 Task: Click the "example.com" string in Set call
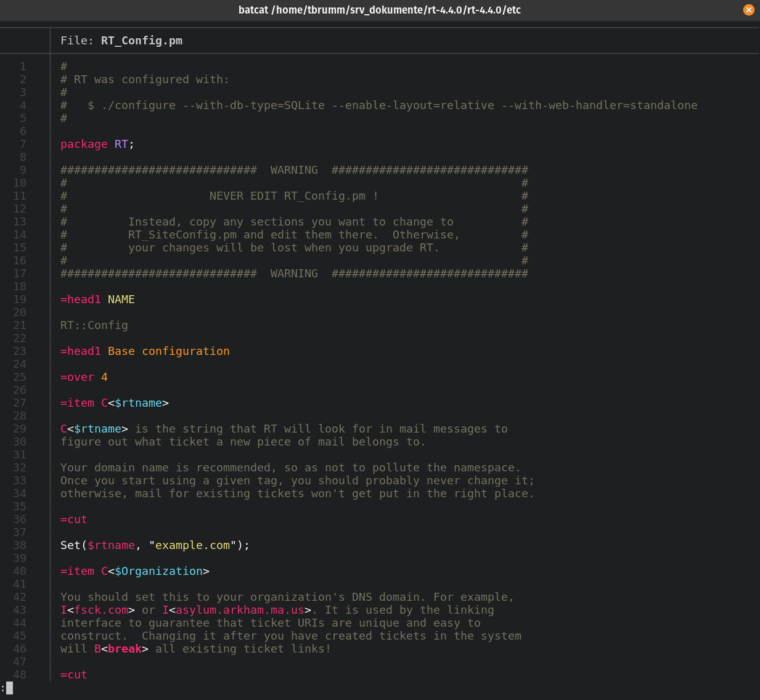192,545
